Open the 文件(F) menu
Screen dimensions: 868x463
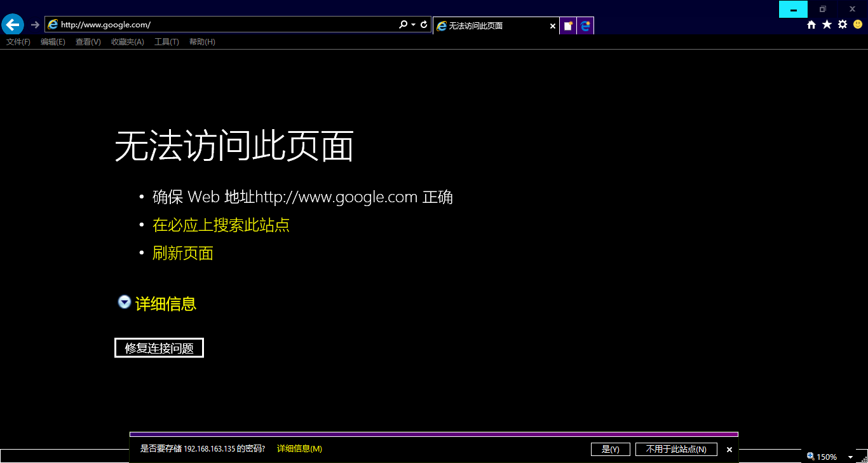[x=18, y=42]
